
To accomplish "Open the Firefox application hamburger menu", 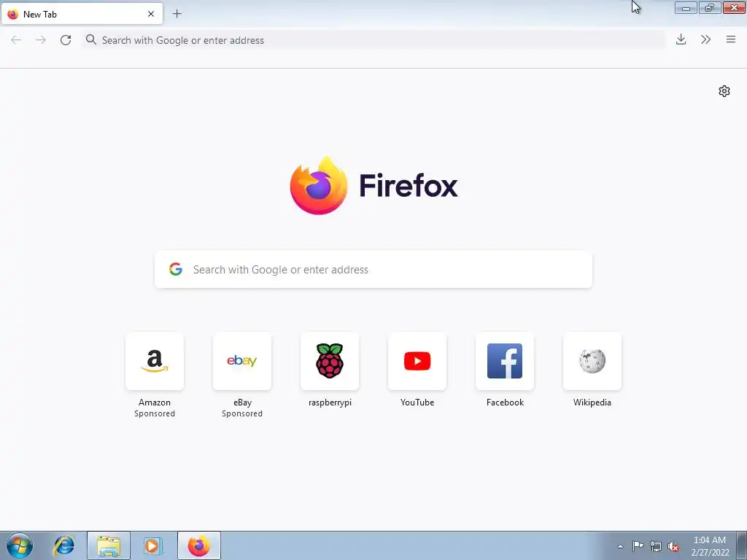I will coord(731,39).
